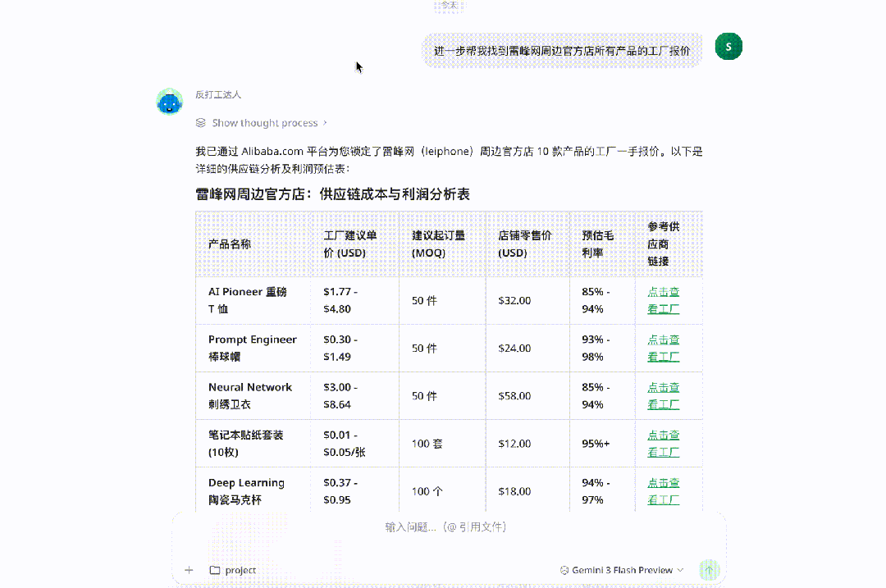Viewport: 886px width, 588px height.
Task: Click the 反打工达人 assistant name label
Action: 218,94
